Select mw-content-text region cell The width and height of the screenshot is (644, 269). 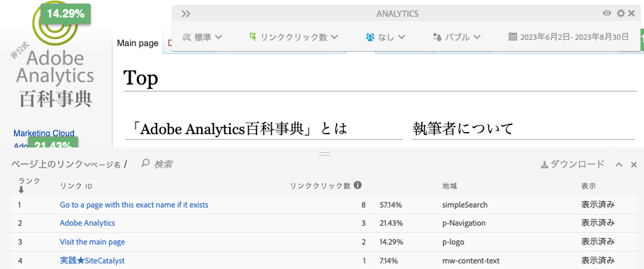pyautogui.click(x=471, y=261)
